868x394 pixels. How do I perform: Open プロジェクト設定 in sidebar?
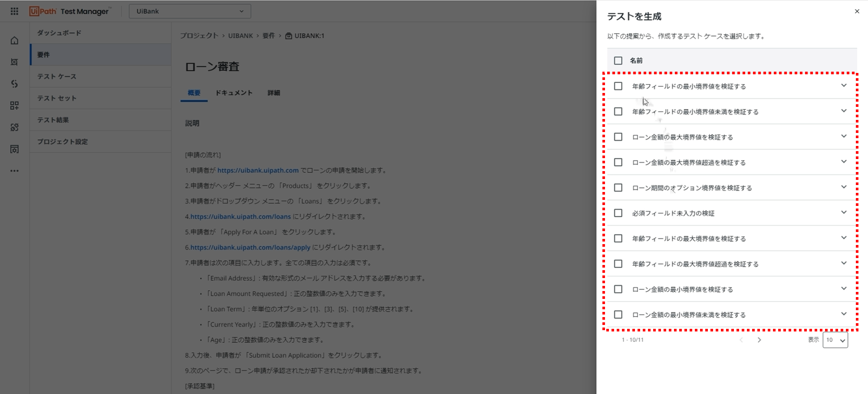coord(100,142)
